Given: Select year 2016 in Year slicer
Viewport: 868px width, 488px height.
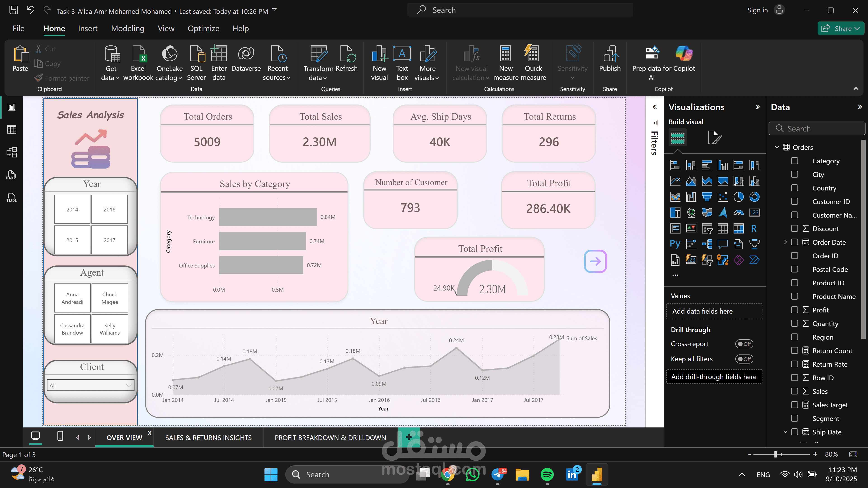Looking at the screenshot, I should pyautogui.click(x=109, y=209).
